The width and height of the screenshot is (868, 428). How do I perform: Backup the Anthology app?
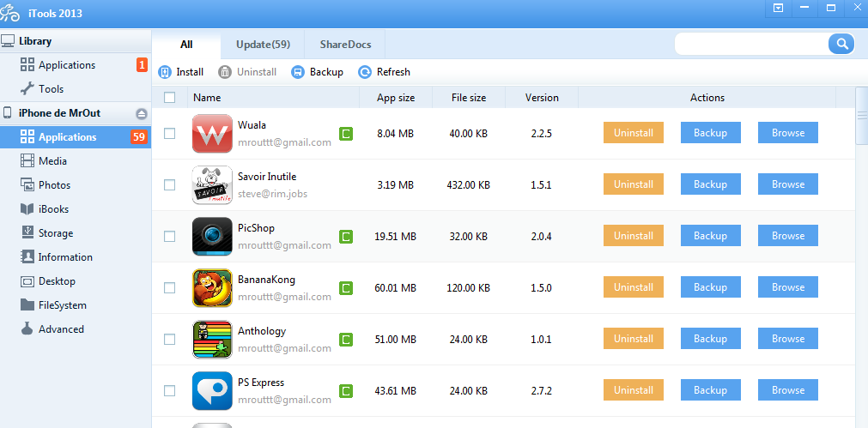[710, 339]
